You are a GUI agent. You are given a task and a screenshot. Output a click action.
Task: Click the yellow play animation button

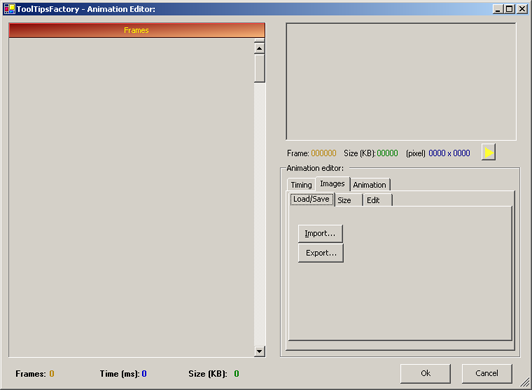click(489, 152)
